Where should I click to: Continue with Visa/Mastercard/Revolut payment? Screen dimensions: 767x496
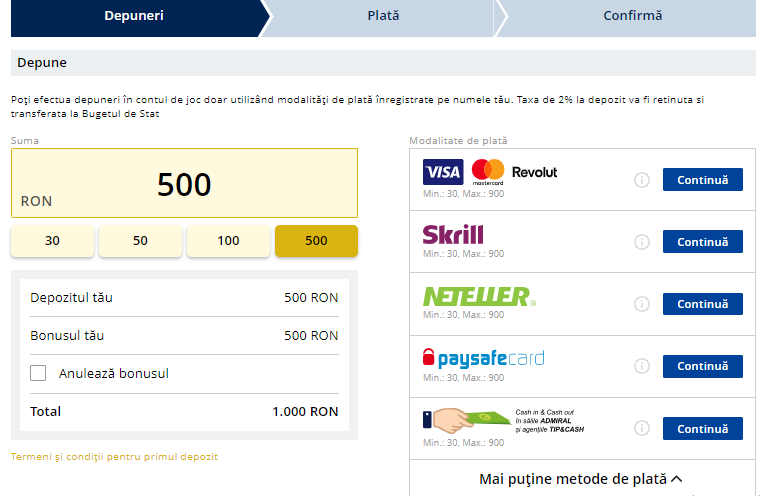[x=702, y=180]
